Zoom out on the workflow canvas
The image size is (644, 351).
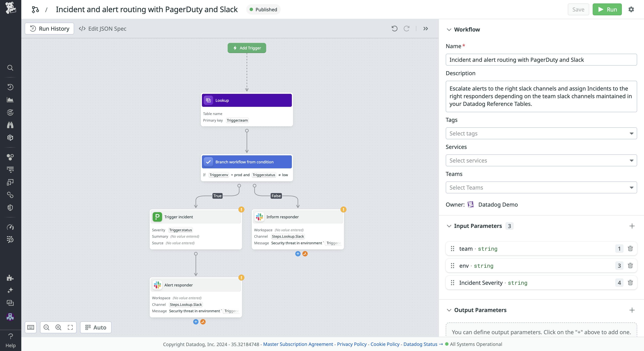click(x=46, y=327)
